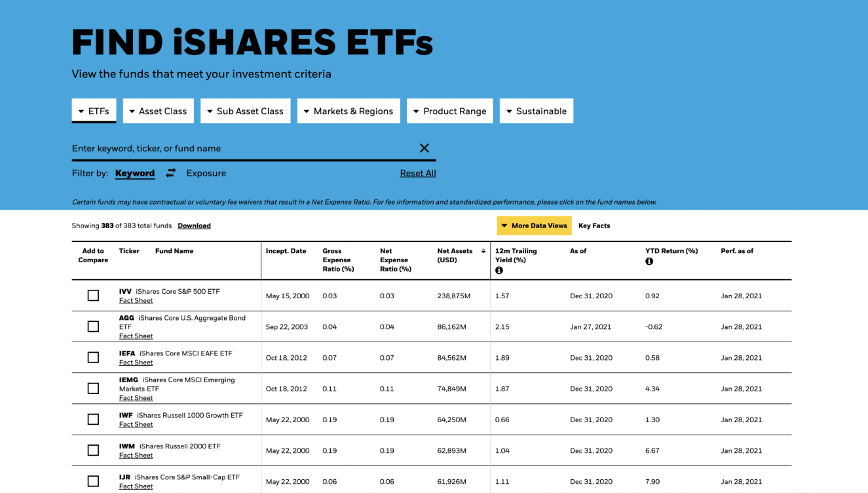868x493 pixels.
Task: Type in the keyword or ticker search field
Action: (x=242, y=148)
